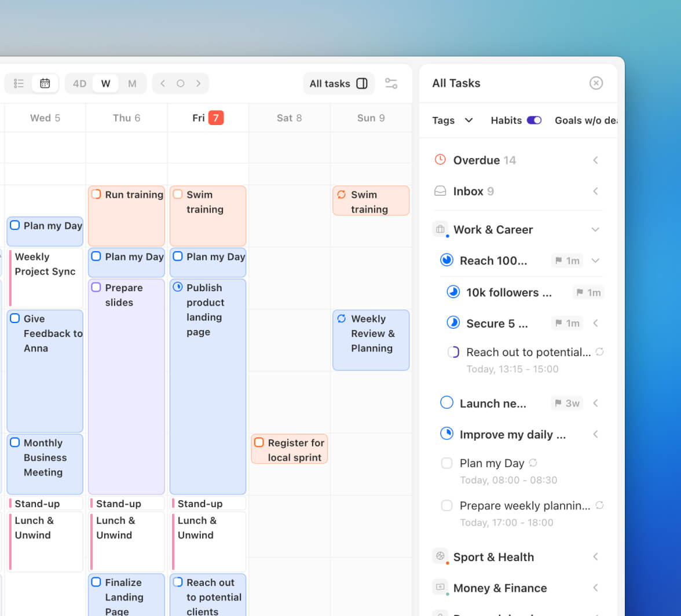Click repeat icon next to Prepare weekly plannin...
This screenshot has height=616, width=681.
599,505
